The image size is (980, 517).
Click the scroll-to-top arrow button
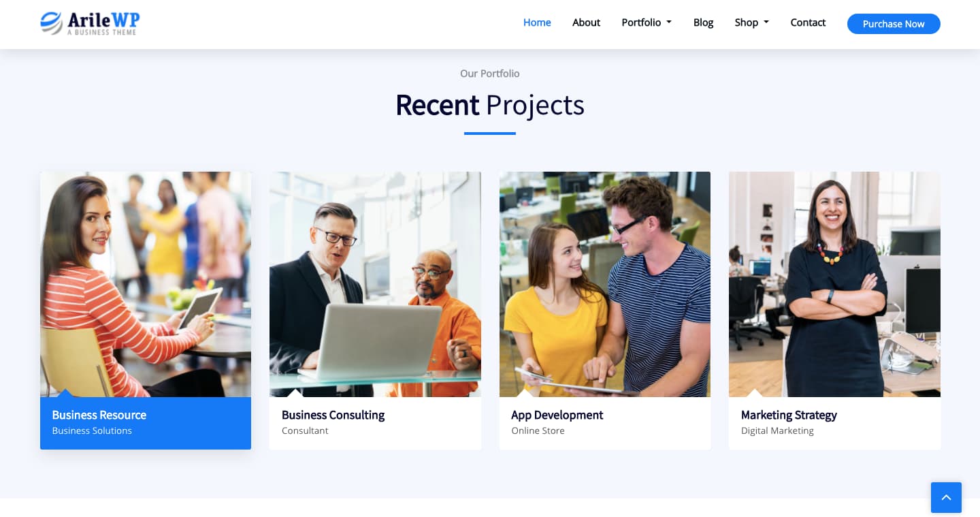tap(946, 497)
